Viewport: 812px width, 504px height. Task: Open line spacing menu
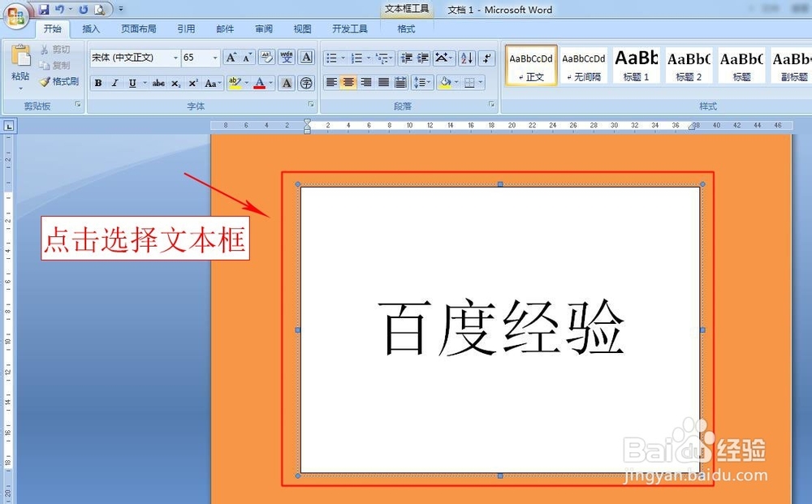(x=422, y=82)
